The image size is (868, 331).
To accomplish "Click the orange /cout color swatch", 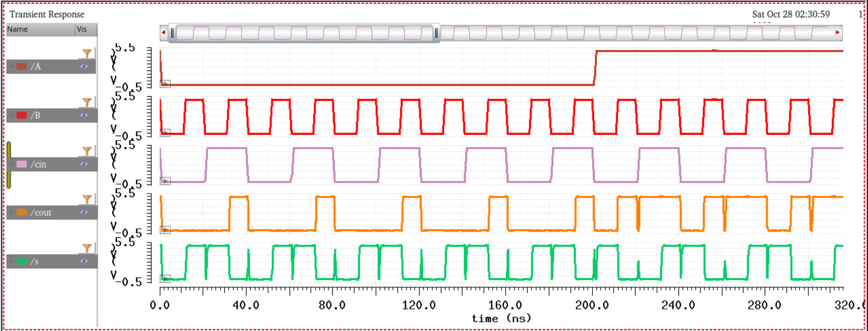I will [x=22, y=213].
